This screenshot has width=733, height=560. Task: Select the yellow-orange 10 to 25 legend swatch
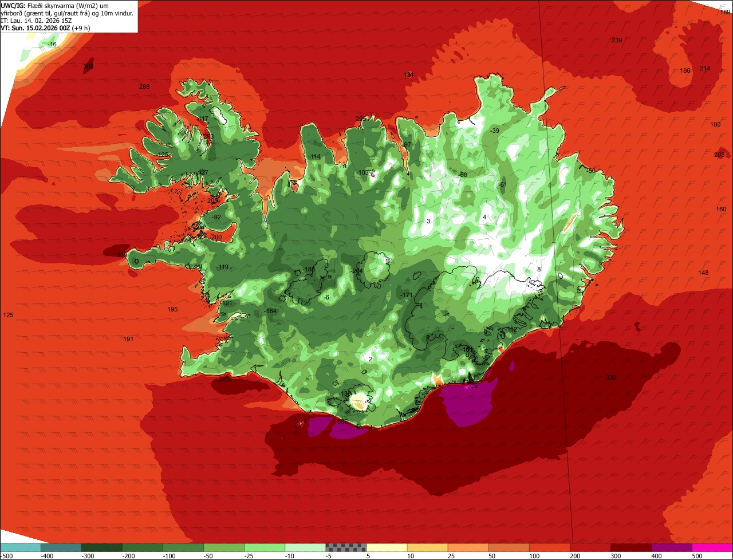pos(428,547)
